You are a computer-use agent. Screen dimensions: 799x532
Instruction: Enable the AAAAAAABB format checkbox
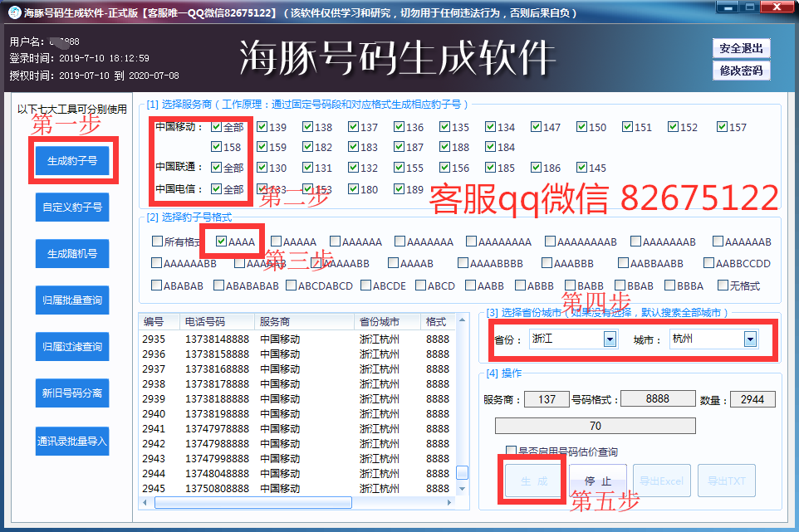point(156,263)
